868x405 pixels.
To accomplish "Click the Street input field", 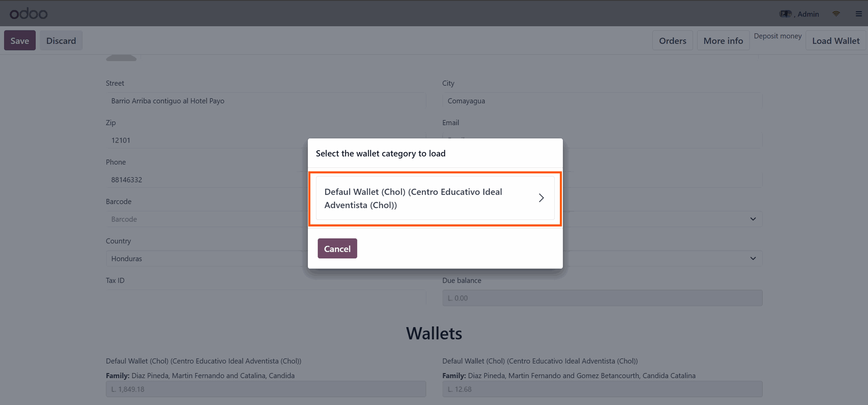I will 266,100.
